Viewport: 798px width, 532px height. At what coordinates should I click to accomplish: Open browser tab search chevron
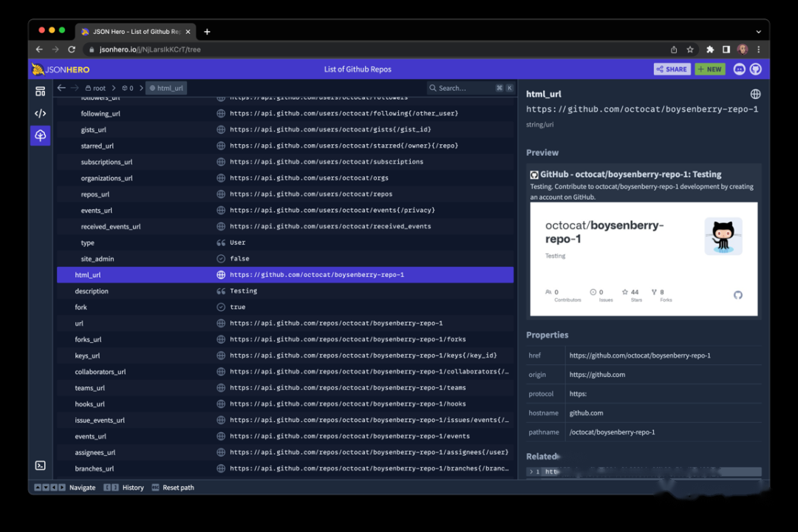coord(758,32)
